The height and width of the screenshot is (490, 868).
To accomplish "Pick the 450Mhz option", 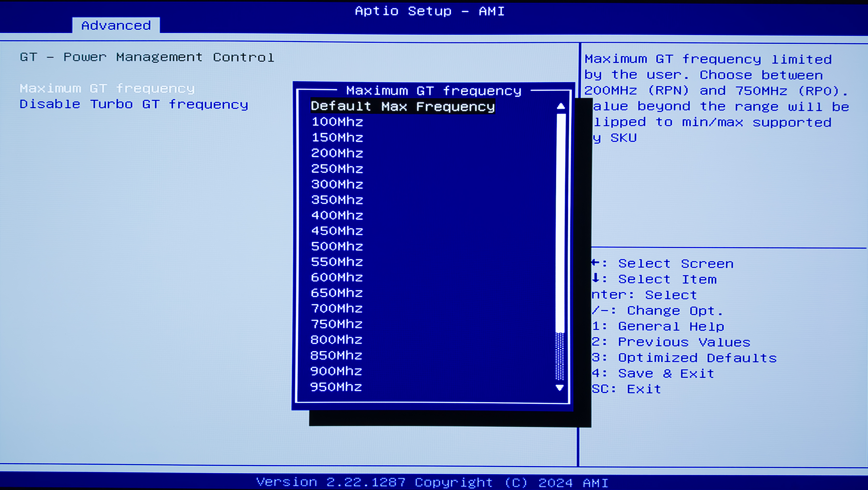I will [x=337, y=231].
